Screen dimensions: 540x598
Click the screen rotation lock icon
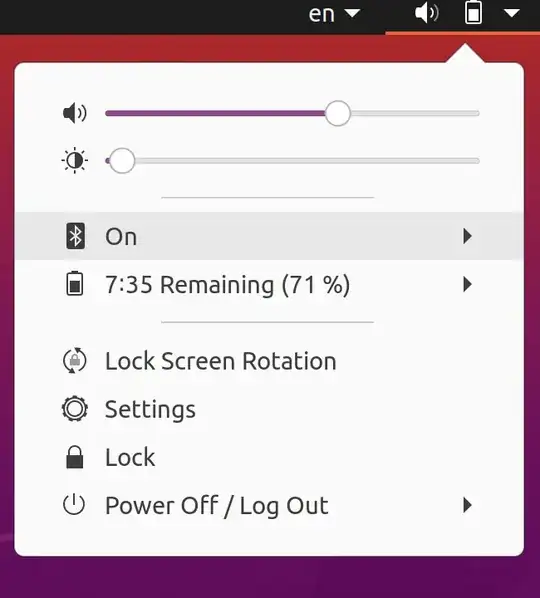point(75,360)
